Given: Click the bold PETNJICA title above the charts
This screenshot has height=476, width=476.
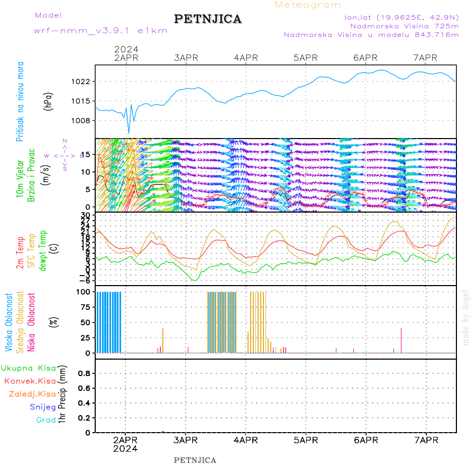Looking at the screenshot, I should (208, 19).
